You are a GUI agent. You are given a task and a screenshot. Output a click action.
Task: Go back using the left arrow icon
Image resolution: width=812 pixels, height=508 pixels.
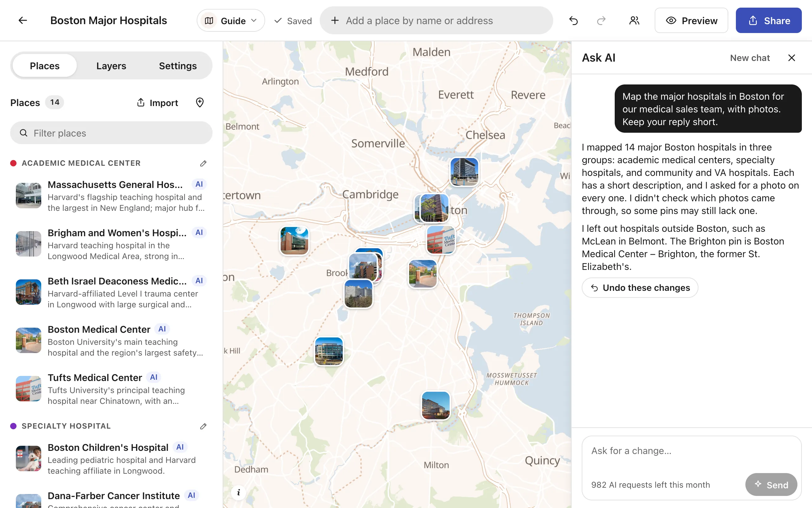pyautogui.click(x=23, y=21)
